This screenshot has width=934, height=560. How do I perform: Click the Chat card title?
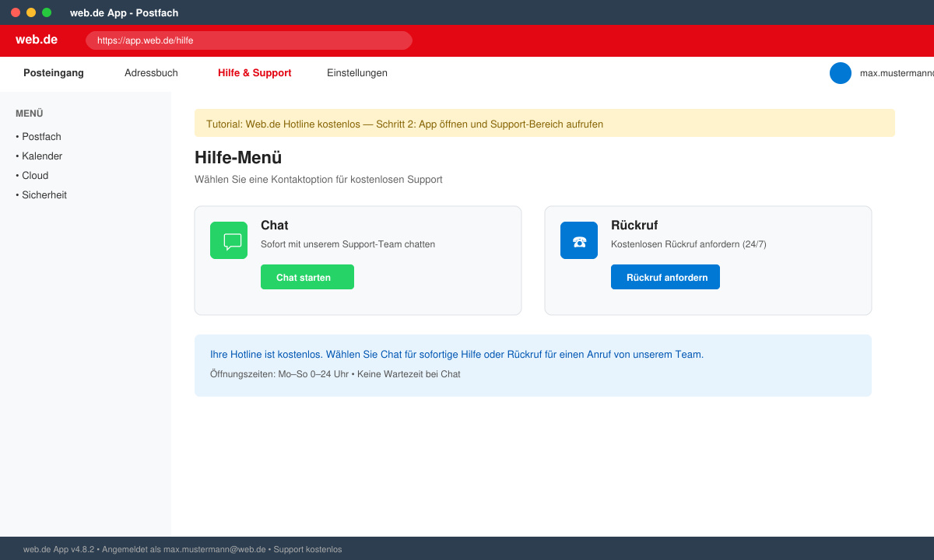[x=275, y=226]
